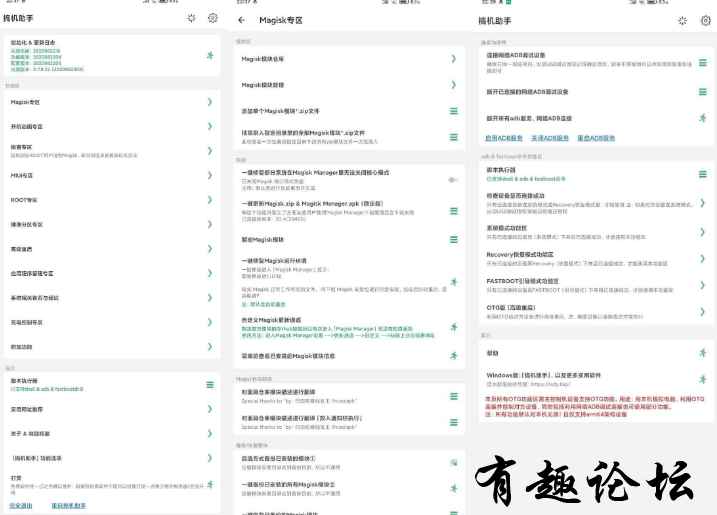The width and height of the screenshot is (717, 515).
Task: Tap the sun icon on the ADB connection screen
Action: tap(682, 21)
